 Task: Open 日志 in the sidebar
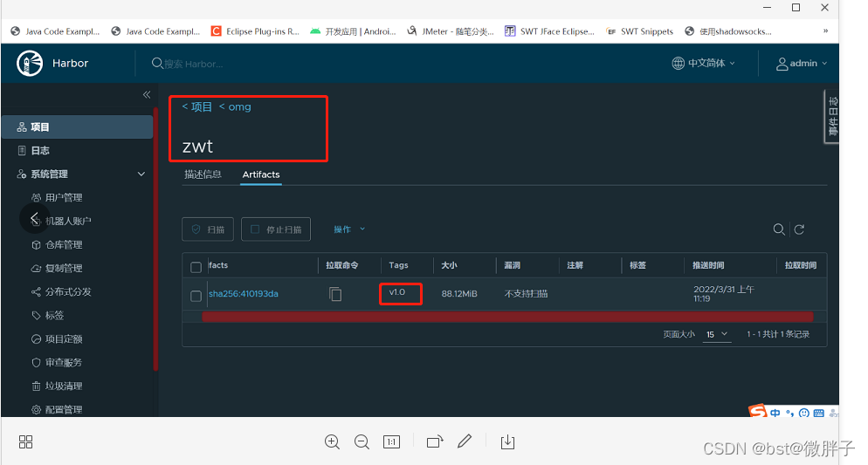40,150
